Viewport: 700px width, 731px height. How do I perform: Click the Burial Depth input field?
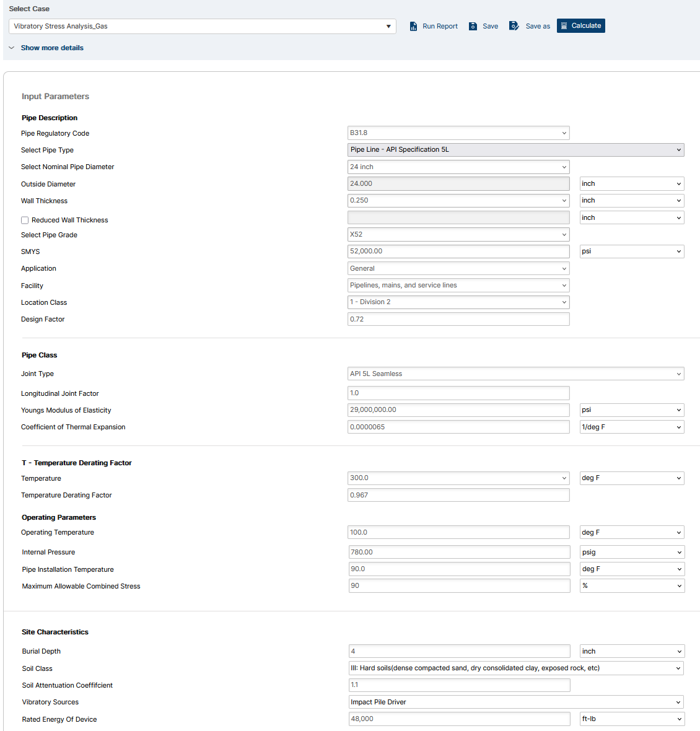458,651
